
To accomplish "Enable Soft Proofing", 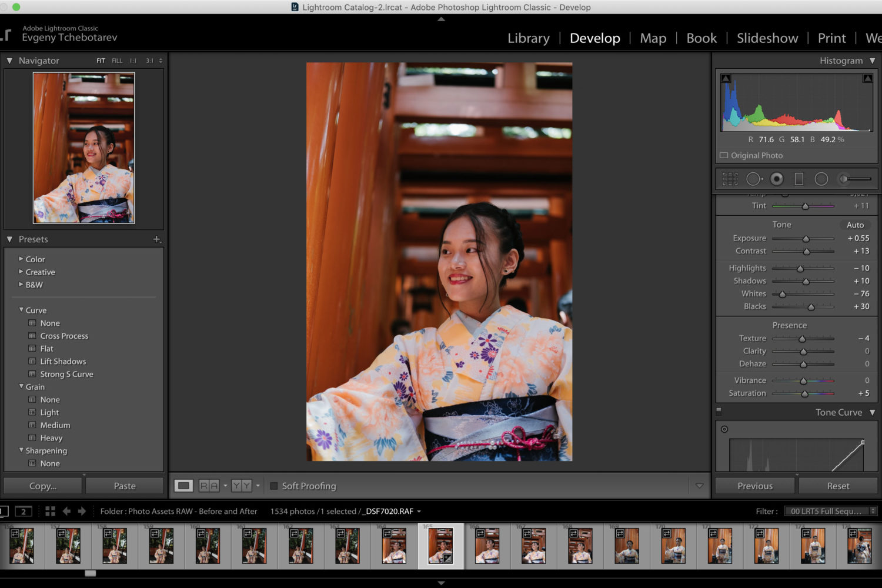I will (274, 486).
